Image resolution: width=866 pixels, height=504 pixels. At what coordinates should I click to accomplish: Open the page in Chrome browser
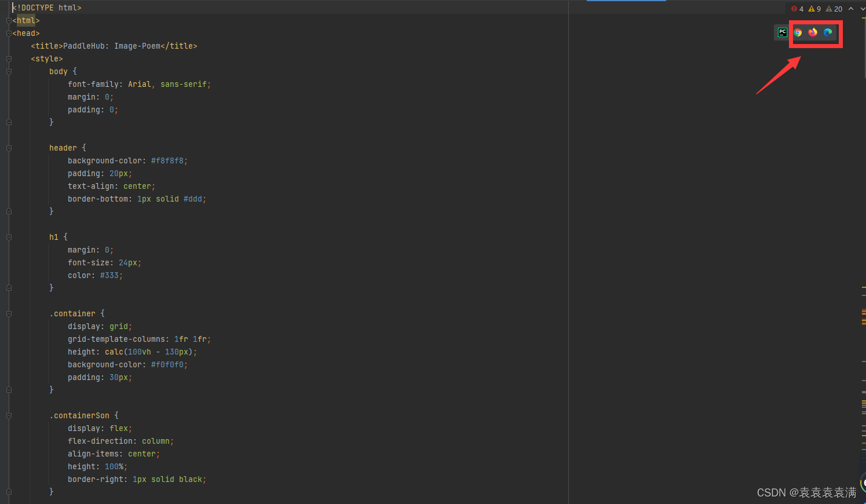(x=798, y=32)
